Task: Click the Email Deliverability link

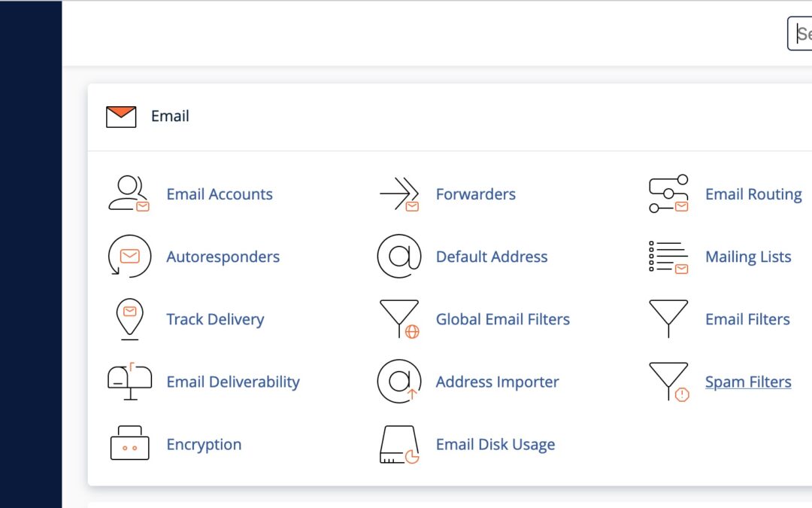Action: (x=233, y=382)
